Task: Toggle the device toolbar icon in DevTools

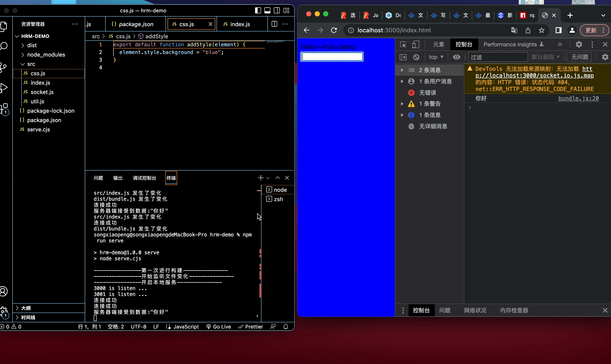Action: (416, 44)
